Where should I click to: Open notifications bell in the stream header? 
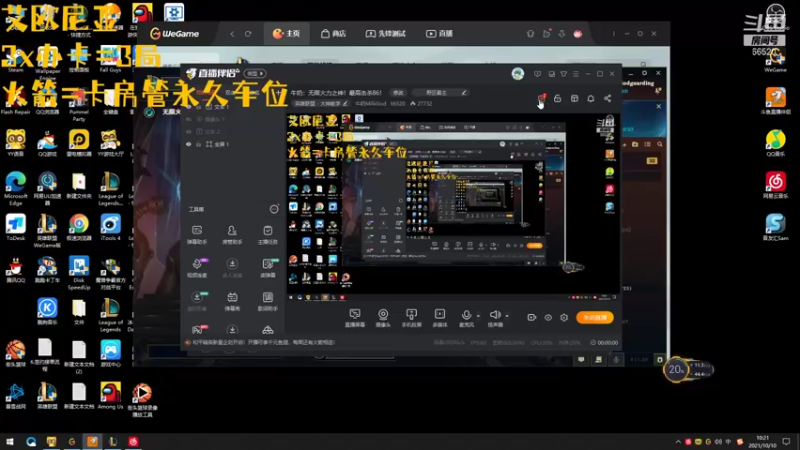[591, 98]
